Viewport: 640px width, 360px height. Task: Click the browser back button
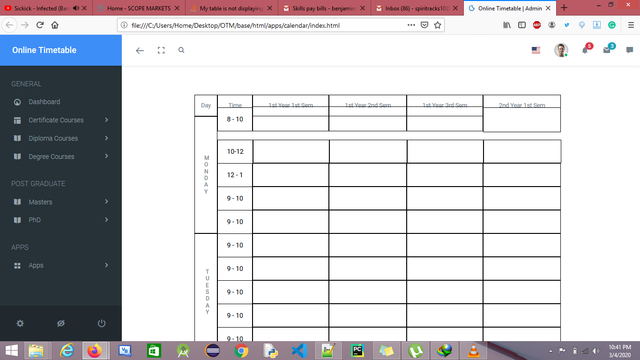(x=9, y=25)
